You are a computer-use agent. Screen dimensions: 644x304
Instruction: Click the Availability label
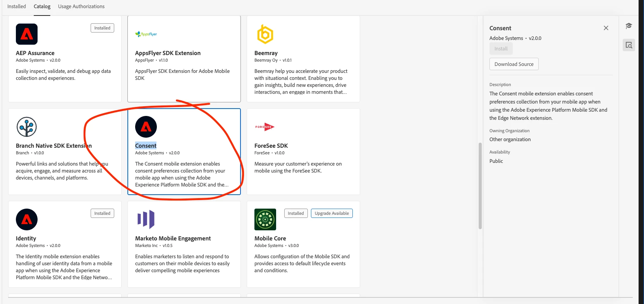[500, 152]
